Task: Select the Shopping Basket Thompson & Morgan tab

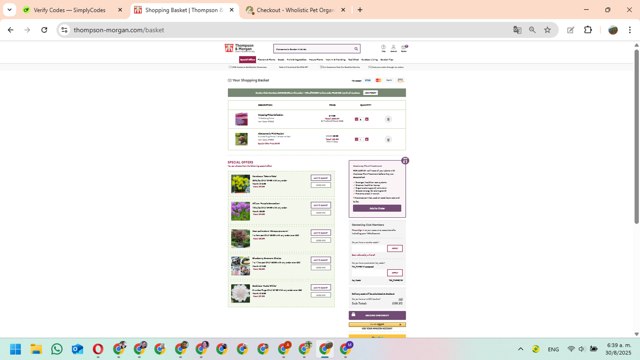Action: pos(184,10)
